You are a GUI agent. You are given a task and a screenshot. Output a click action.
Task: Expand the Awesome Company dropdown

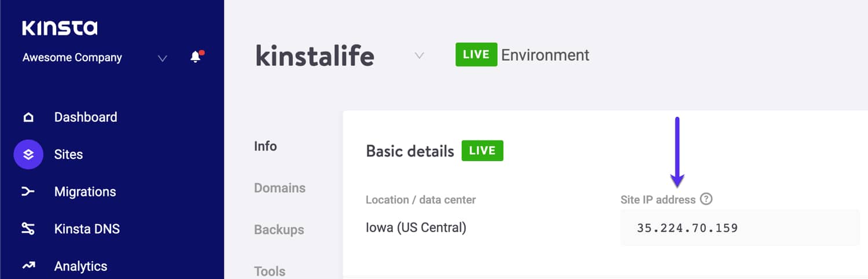click(x=163, y=58)
